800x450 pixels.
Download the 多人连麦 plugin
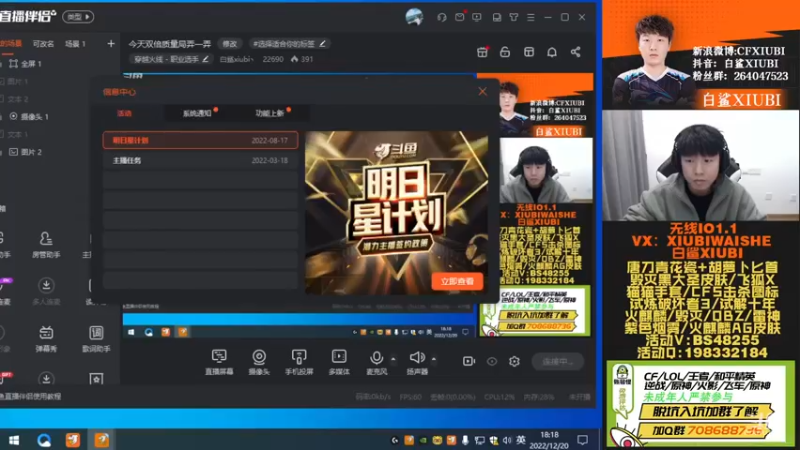point(46,292)
